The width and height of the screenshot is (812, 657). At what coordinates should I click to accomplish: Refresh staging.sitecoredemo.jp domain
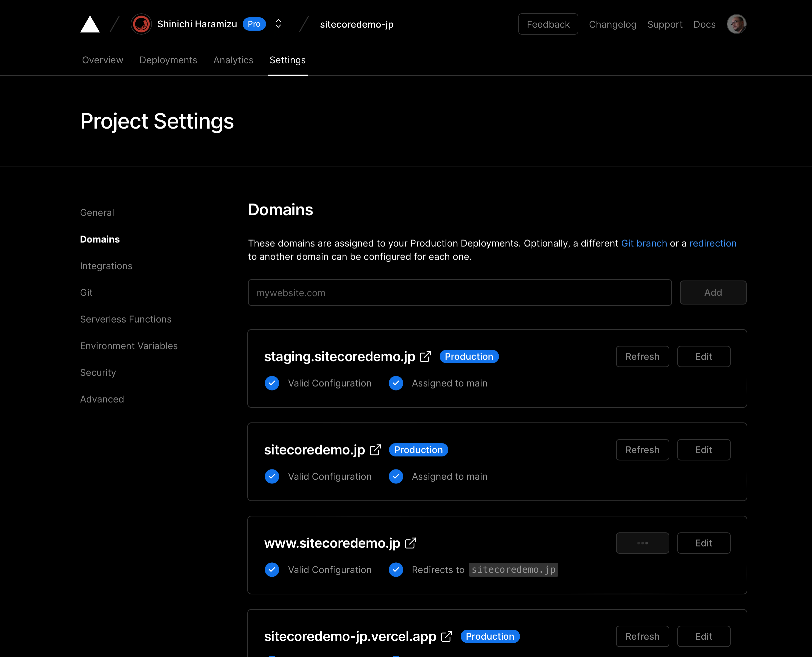[x=642, y=356]
